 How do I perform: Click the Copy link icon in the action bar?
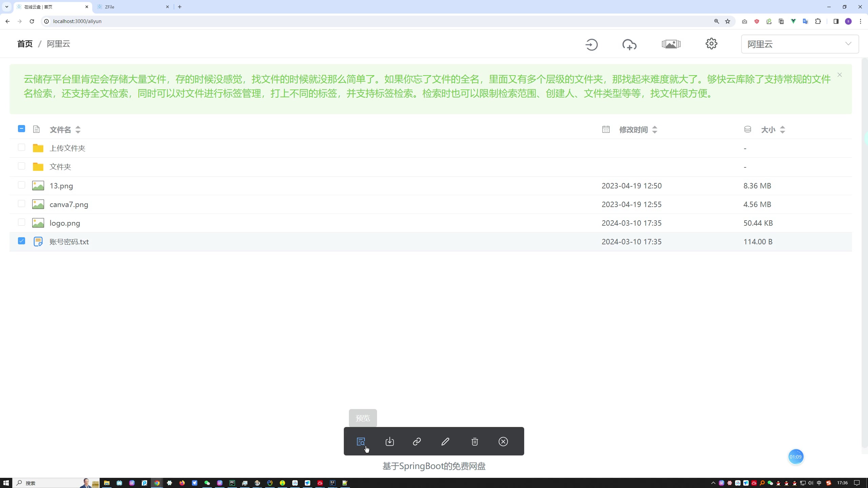click(x=417, y=442)
